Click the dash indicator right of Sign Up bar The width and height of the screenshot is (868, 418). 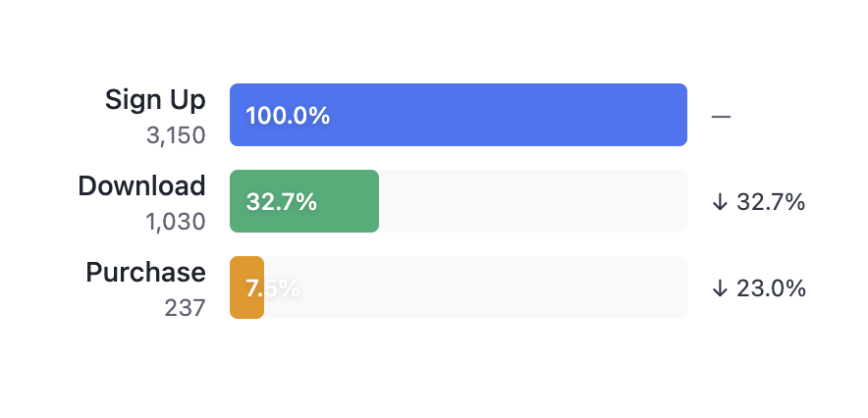(721, 116)
